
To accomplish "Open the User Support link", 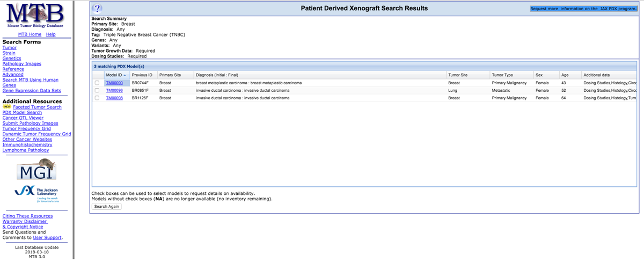I will tap(47, 237).
